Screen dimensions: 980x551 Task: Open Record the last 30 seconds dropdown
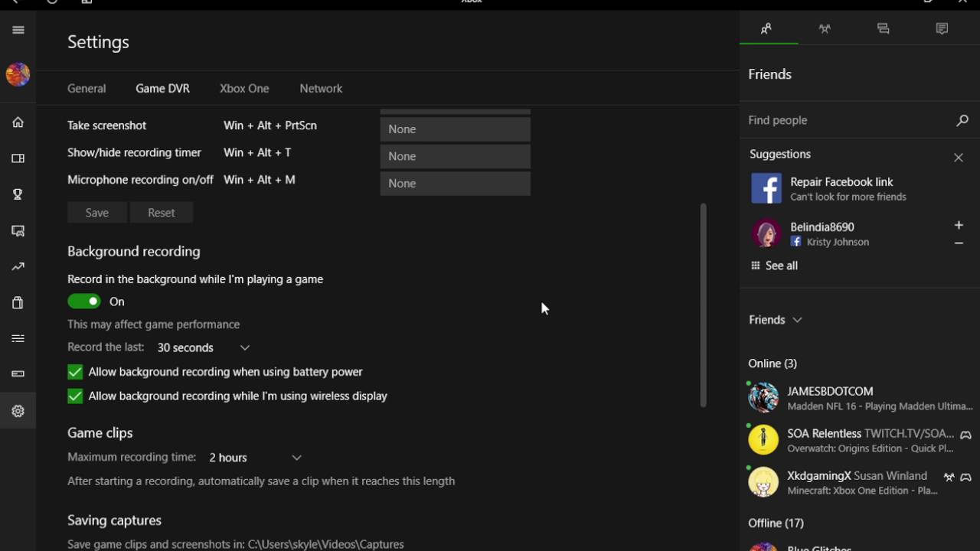point(204,347)
